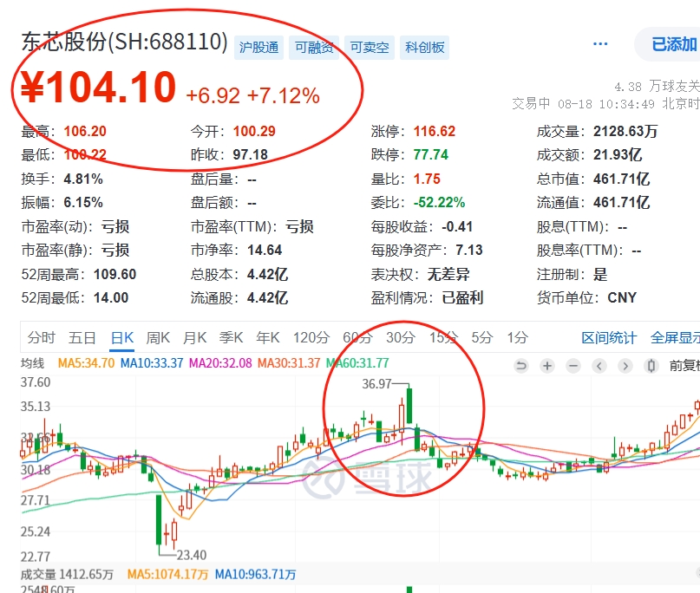The height and width of the screenshot is (593, 700).
Task: Click the 涨停 value 116.62
Action: (435, 132)
